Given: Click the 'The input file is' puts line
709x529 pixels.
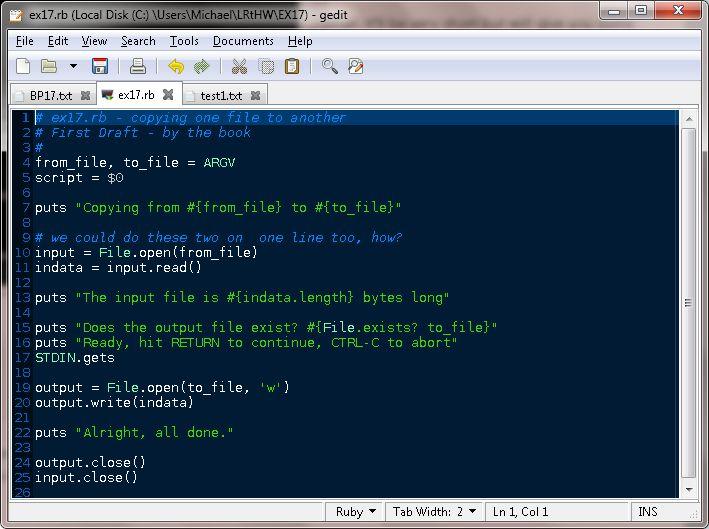Looking at the screenshot, I should pos(241,298).
